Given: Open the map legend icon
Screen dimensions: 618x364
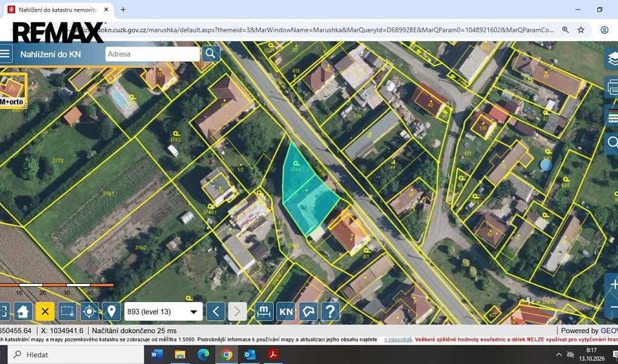Looking at the screenshot, I should coord(612,115).
